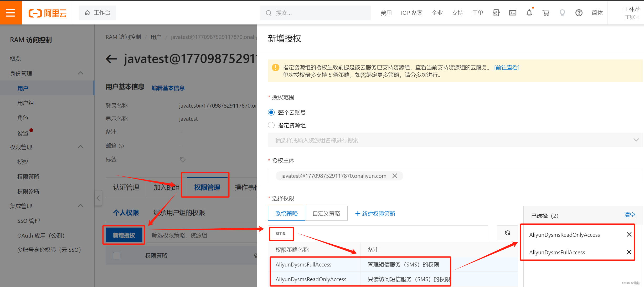Select the AliyunDysmsFullAccess policy row
The width and height of the screenshot is (644, 287).
pos(393,264)
